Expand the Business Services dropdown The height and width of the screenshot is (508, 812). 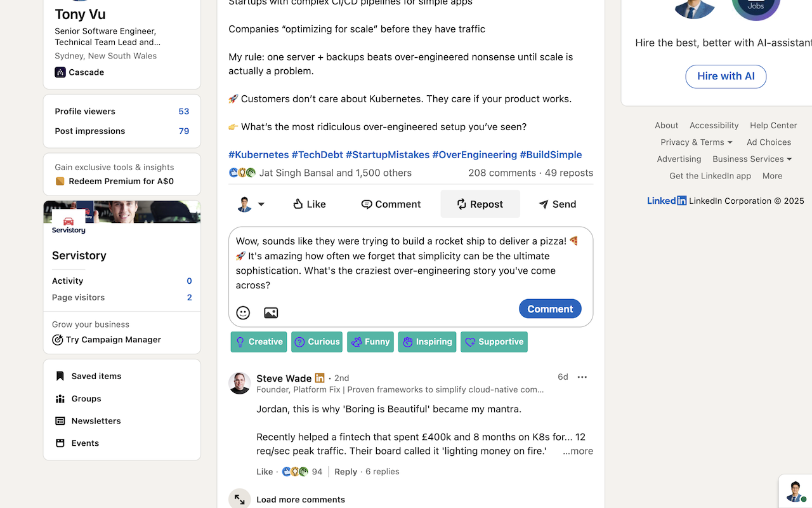[789, 159]
